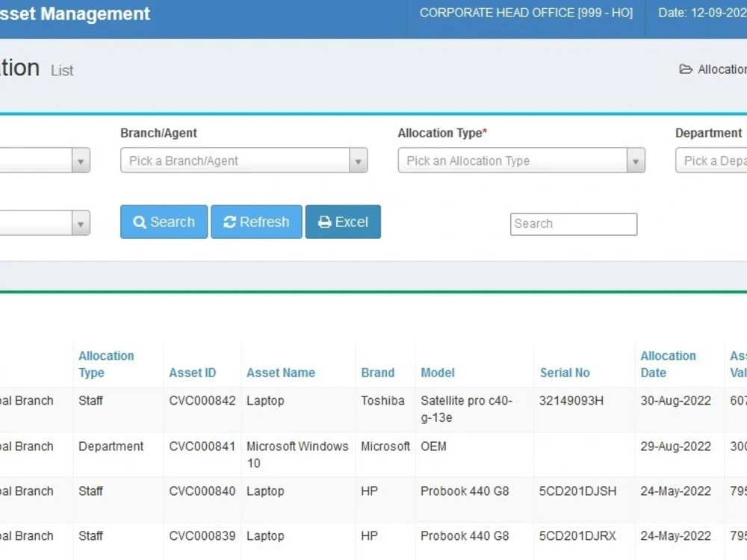Click the Microsoft brand cell
The height and width of the screenshot is (560, 747).
[385, 447]
